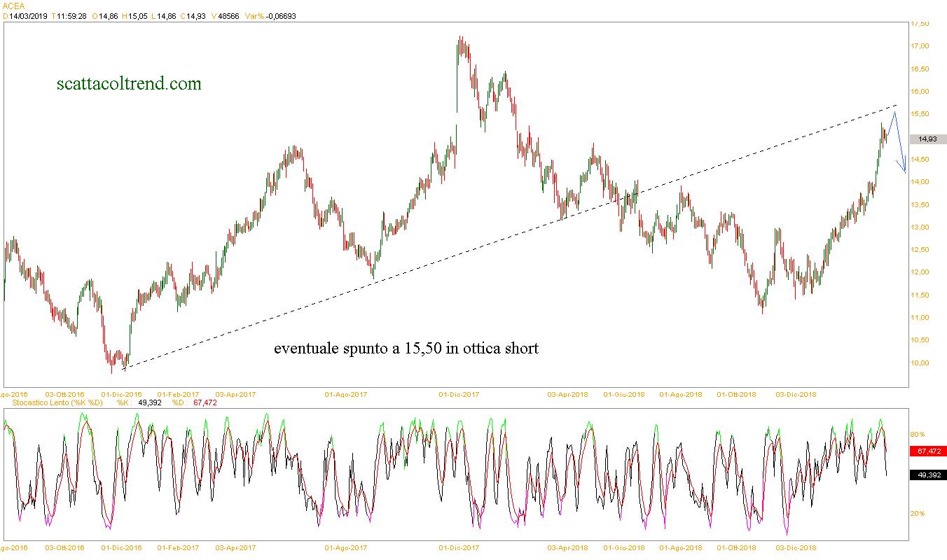Click the 03-Apr-2018 date marker

(x=567, y=394)
